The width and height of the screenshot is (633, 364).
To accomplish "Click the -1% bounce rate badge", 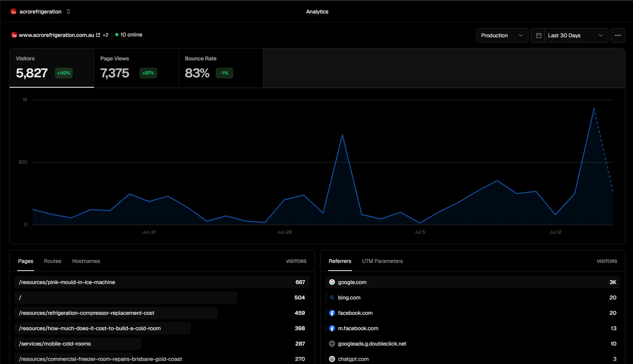I will [224, 73].
